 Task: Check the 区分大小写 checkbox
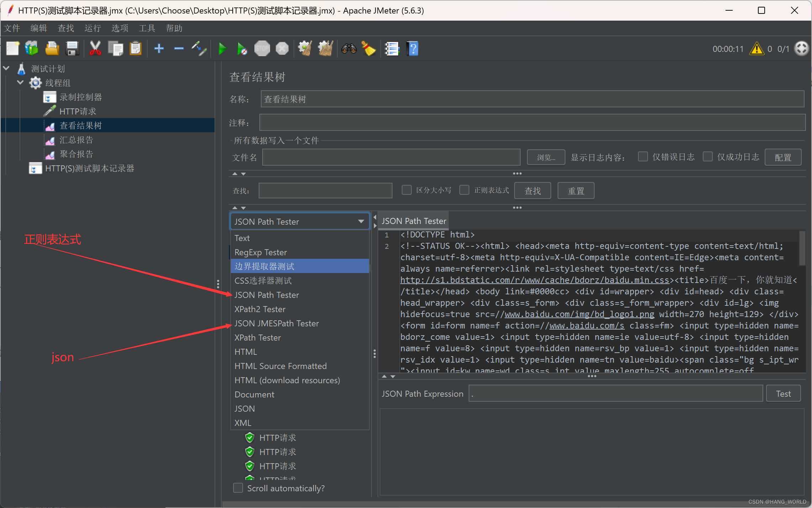point(406,190)
